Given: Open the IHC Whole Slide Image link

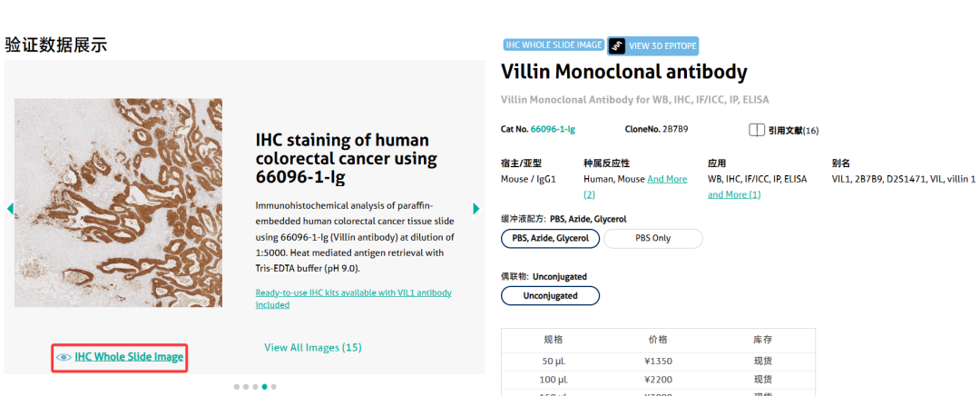Looking at the screenshot, I should tap(129, 357).
